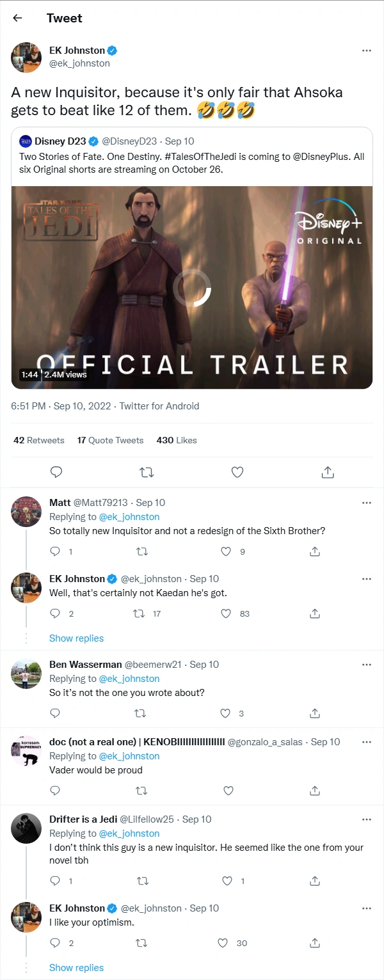Reply to "Vader would be proud" tweet
Screen dimensions: 384x980
click(x=55, y=791)
